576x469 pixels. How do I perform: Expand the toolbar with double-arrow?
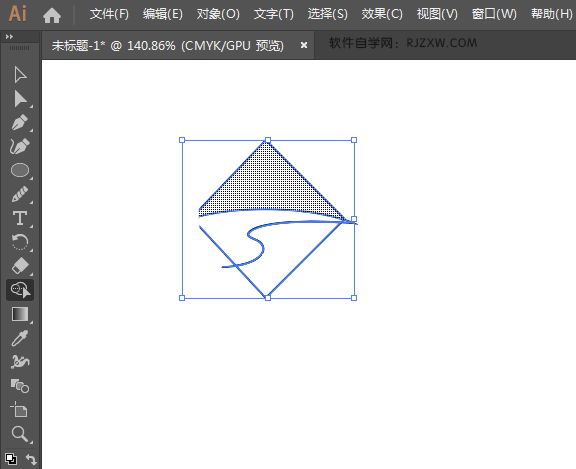pos(9,36)
